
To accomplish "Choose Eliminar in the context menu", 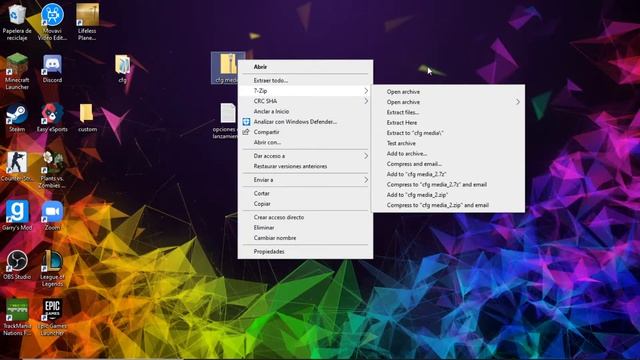I will click(x=305, y=227).
